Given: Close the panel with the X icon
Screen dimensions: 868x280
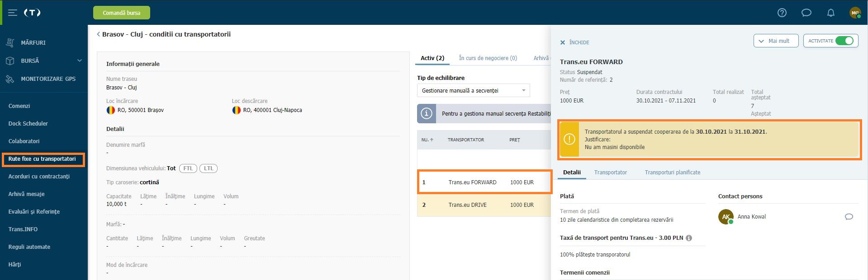Looking at the screenshot, I should tap(563, 42).
